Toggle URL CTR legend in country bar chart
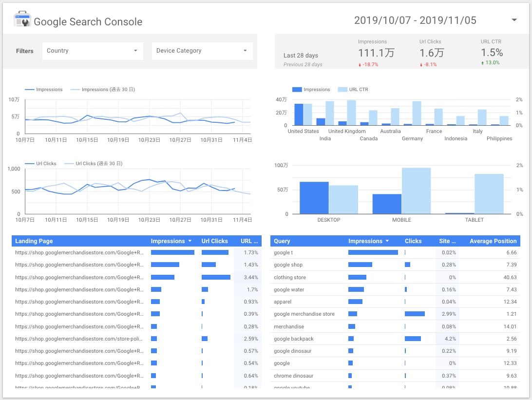The image size is (532, 400). coord(353,90)
